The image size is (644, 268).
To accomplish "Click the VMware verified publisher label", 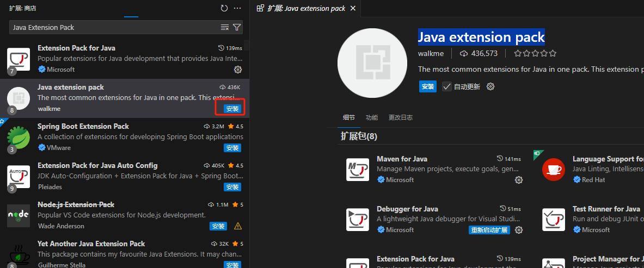I will 54,148.
